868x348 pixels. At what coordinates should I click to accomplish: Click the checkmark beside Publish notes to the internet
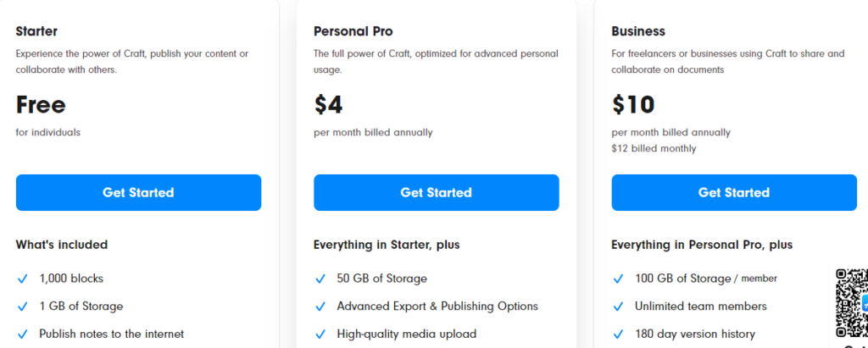(x=22, y=334)
